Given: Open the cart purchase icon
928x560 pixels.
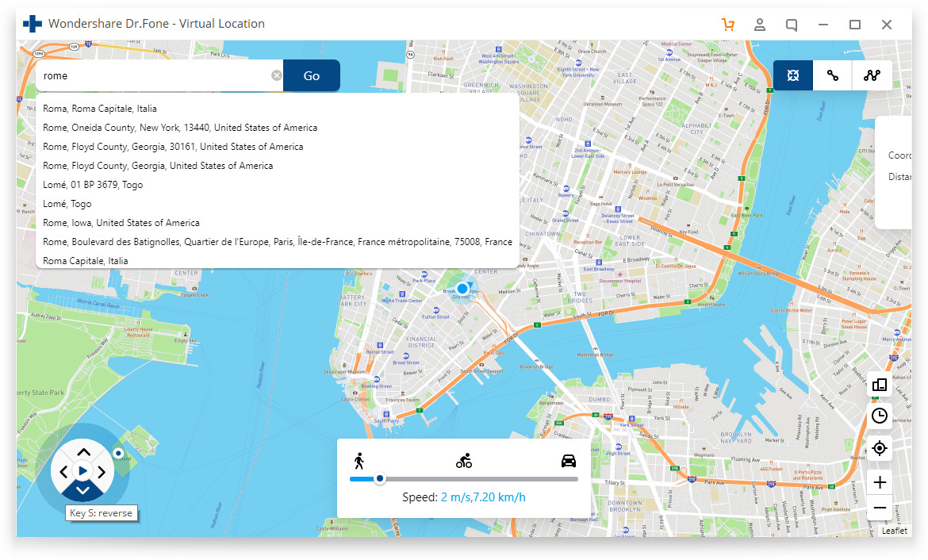Looking at the screenshot, I should [x=728, y=25].
